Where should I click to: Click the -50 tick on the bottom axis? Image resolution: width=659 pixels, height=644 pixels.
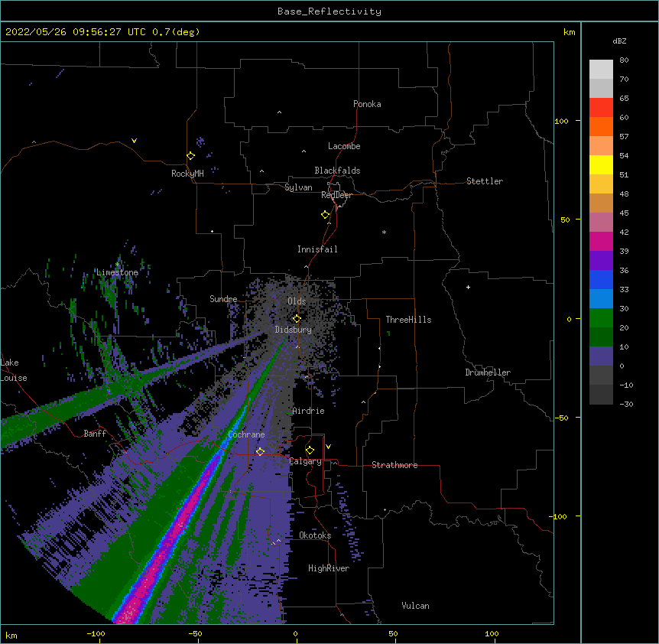click(x=195, y=633)
